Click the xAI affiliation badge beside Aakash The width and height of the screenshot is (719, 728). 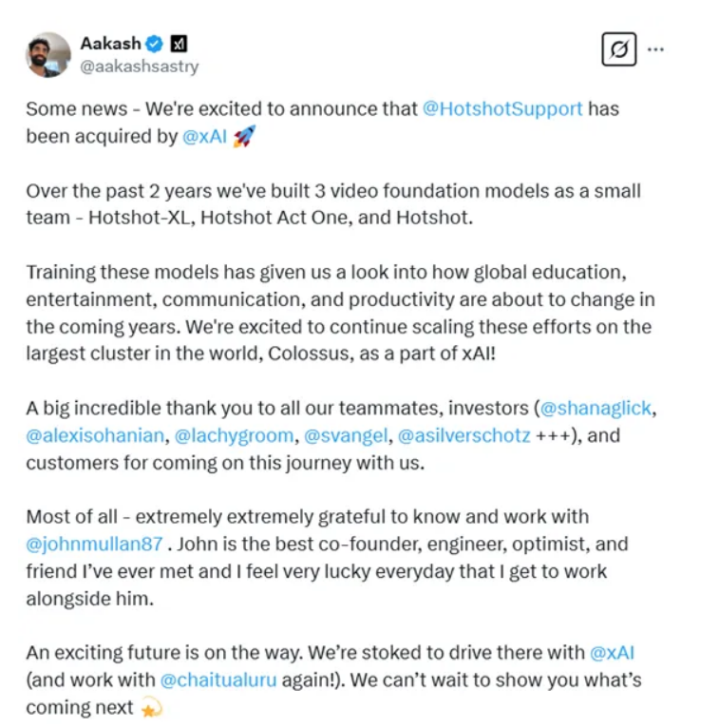179,44
